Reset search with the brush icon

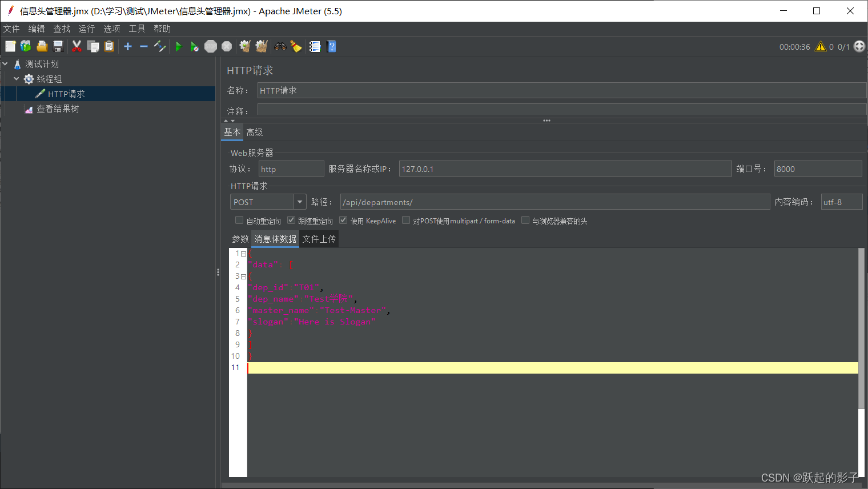pos(296,46)
